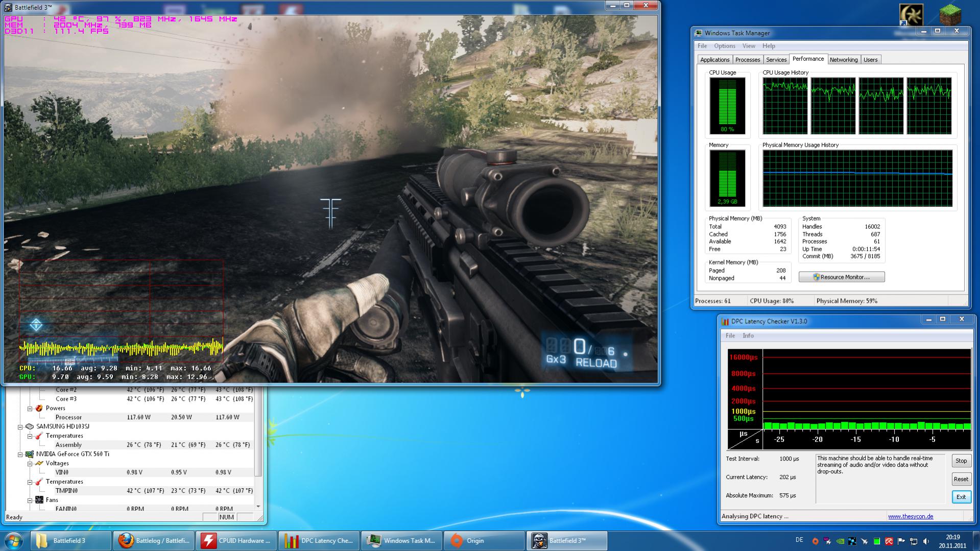Open the NVIDIA tray icon
This screenshot has width=980, height=551.
840,541
